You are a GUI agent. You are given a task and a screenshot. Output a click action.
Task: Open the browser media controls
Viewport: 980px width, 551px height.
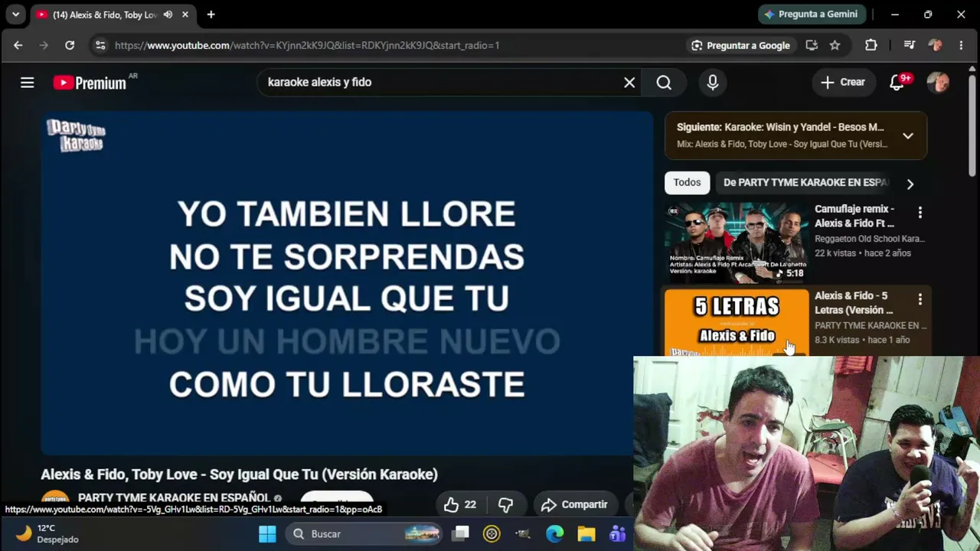(x=910, y=45)
